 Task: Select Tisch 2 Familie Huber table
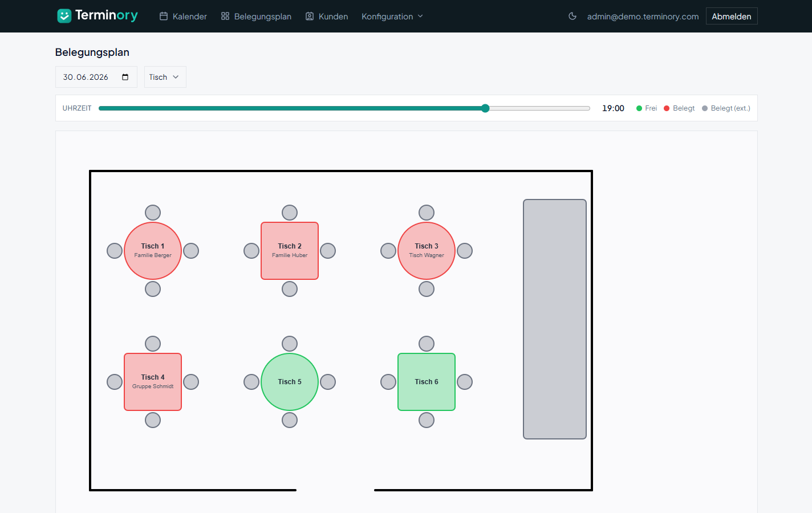pyautogui.click(x=290, y=251)
